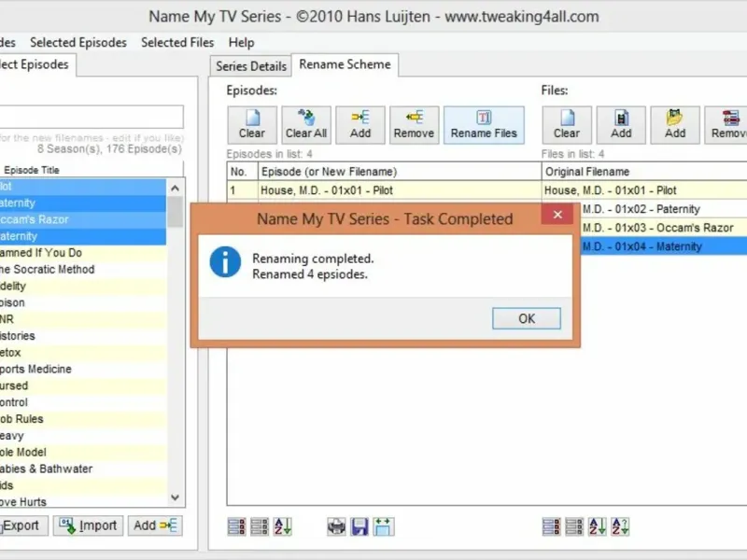This screenshot has width=747, height=560.
Task: Select the Role Model episode
Action: (x=83, y=453)
